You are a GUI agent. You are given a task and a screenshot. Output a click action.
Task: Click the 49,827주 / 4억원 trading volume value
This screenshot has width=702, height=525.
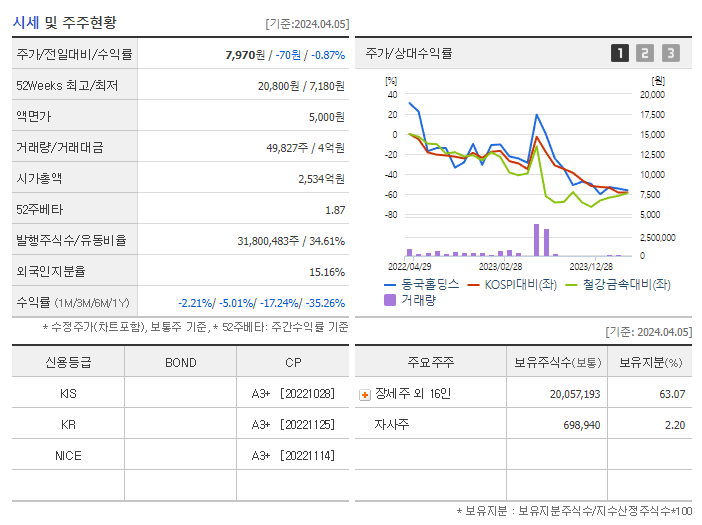click(x=305, y=148)
